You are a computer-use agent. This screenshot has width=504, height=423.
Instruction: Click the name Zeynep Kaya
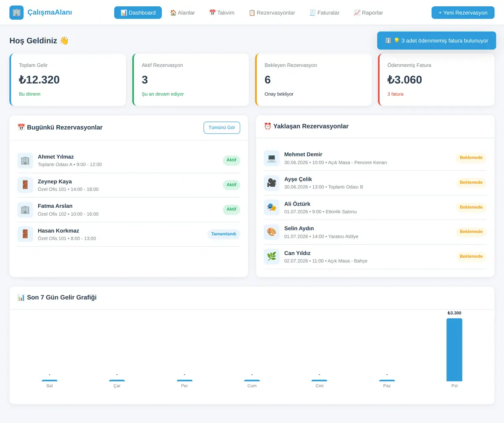click(55, 182)
